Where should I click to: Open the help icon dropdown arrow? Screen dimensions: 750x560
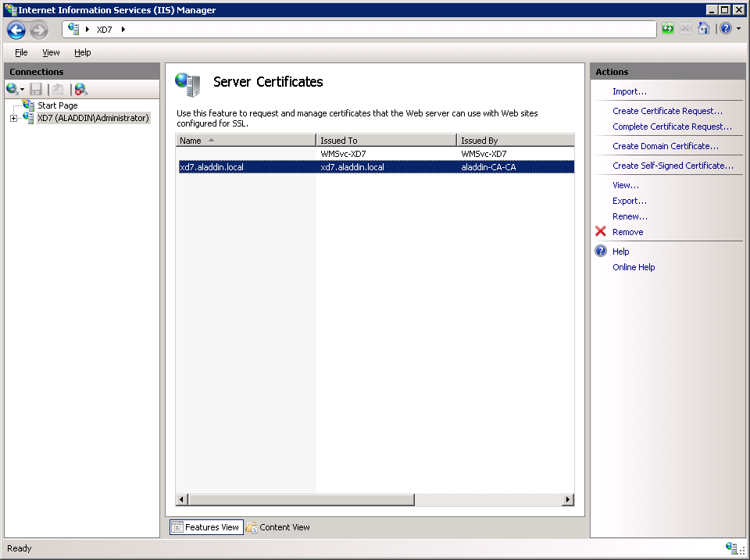pos(738,29)
